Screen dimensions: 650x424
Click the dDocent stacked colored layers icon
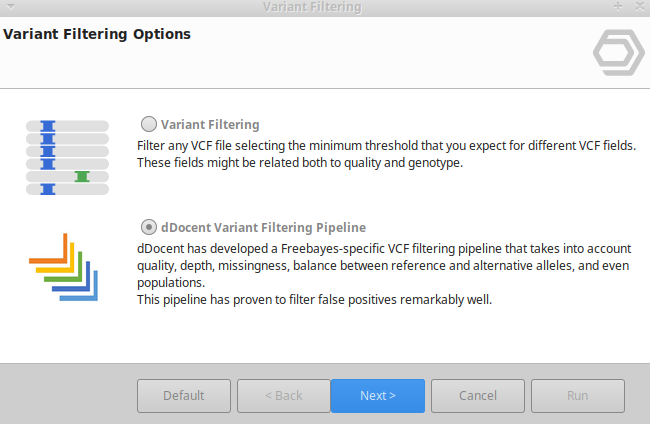[x=64, y=268]
